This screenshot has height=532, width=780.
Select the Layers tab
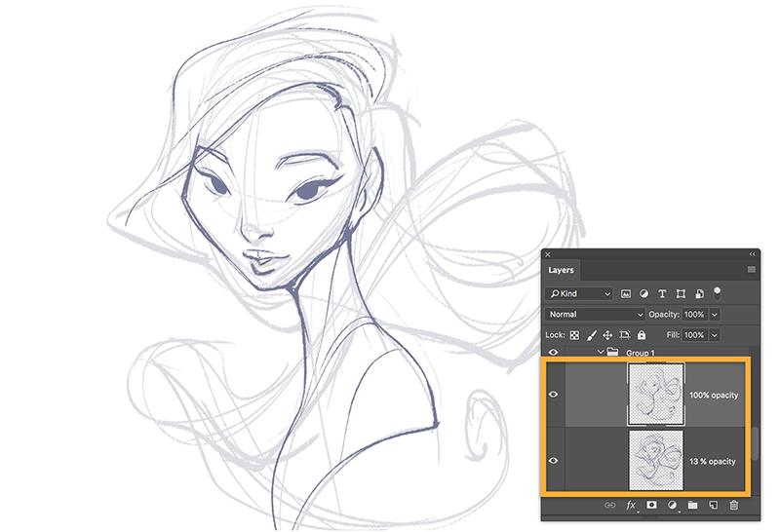click(x=562, y=270)
